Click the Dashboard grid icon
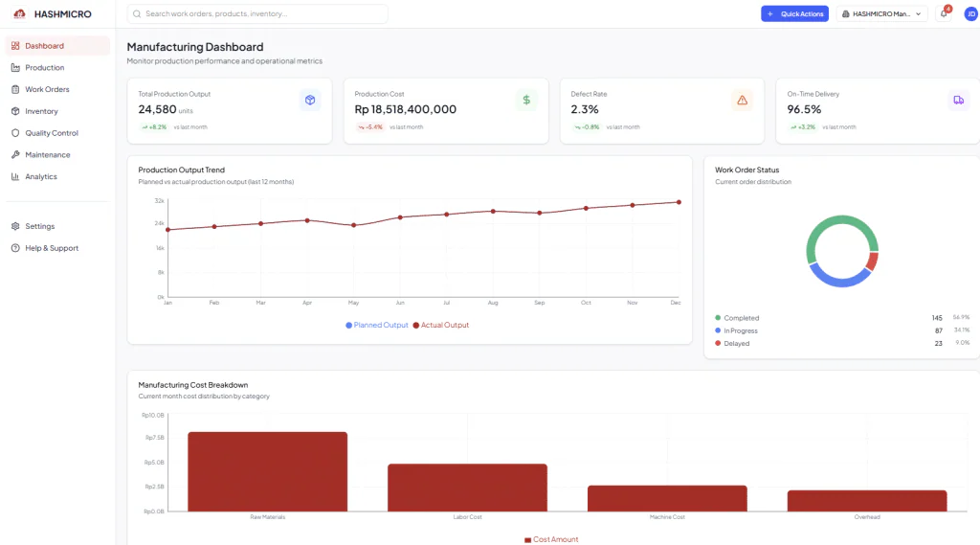 pos(15,46)
